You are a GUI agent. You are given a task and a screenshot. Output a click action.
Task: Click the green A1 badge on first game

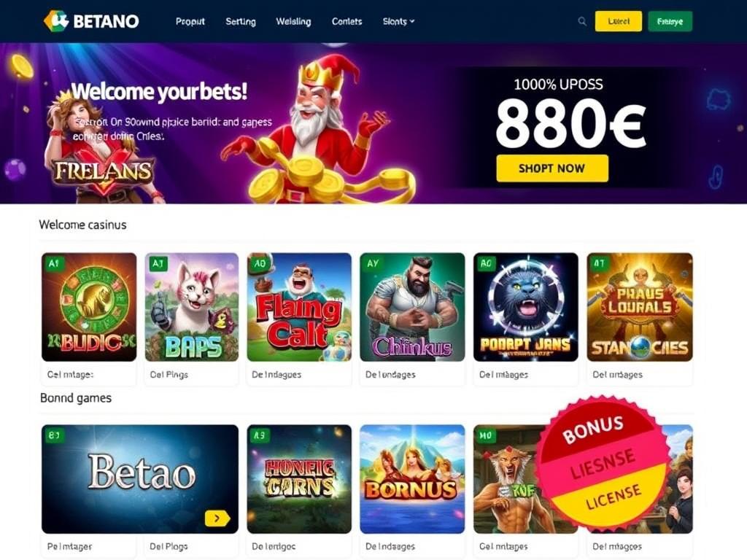pyautogui.click(x=53, y=263)
